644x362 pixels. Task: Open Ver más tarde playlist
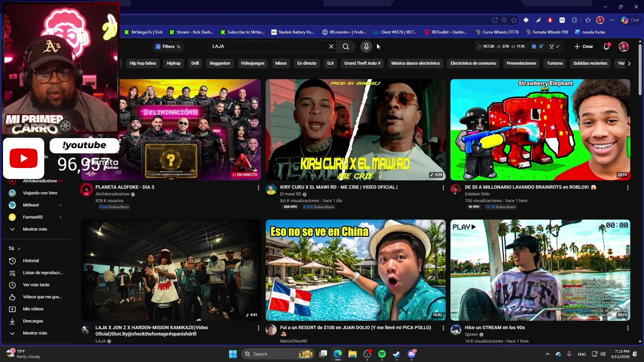(x=36, y=285)
